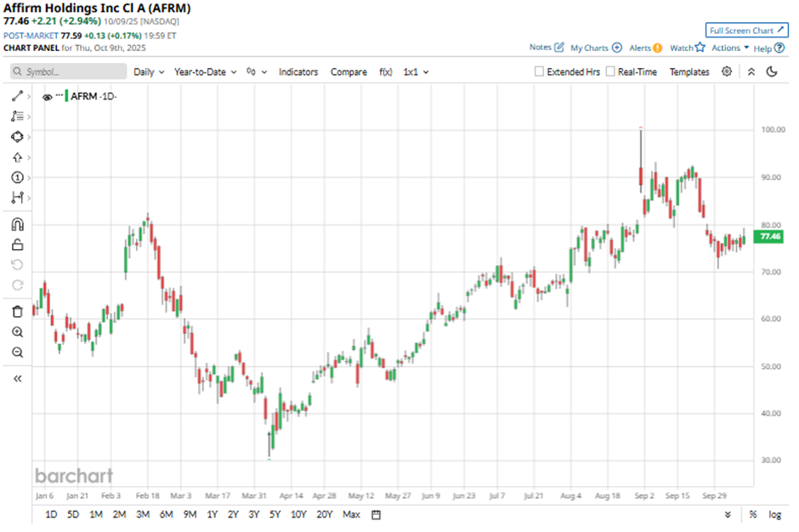This screenshot has width=799, height=532.
Task: Select the 5Y range
Action: 275,514
